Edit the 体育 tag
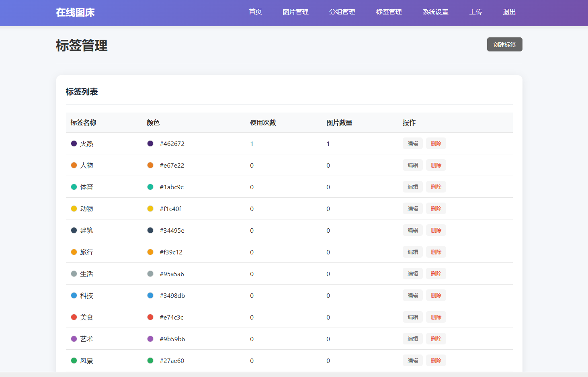 click(x=413, y=187)
